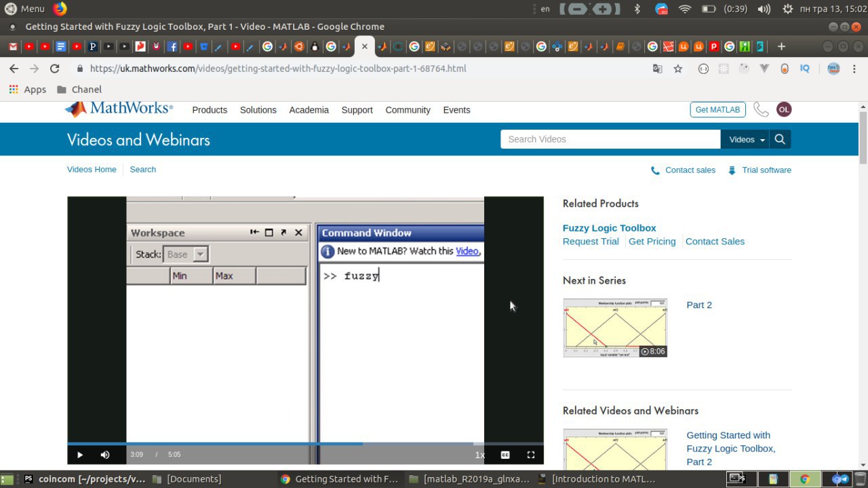Open the OL user account avatar
The width and height of the screenshot is (868, 488).
point(784,109)
